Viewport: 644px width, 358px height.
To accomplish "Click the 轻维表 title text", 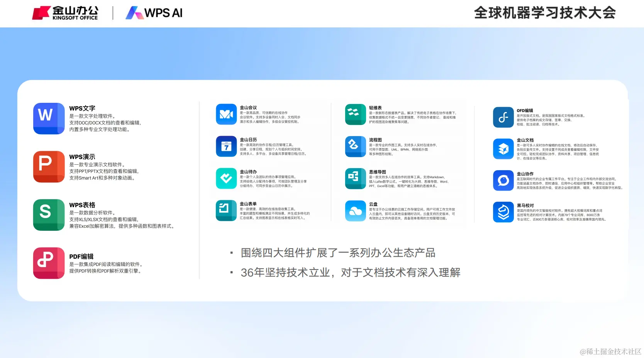I will point(375,108).
